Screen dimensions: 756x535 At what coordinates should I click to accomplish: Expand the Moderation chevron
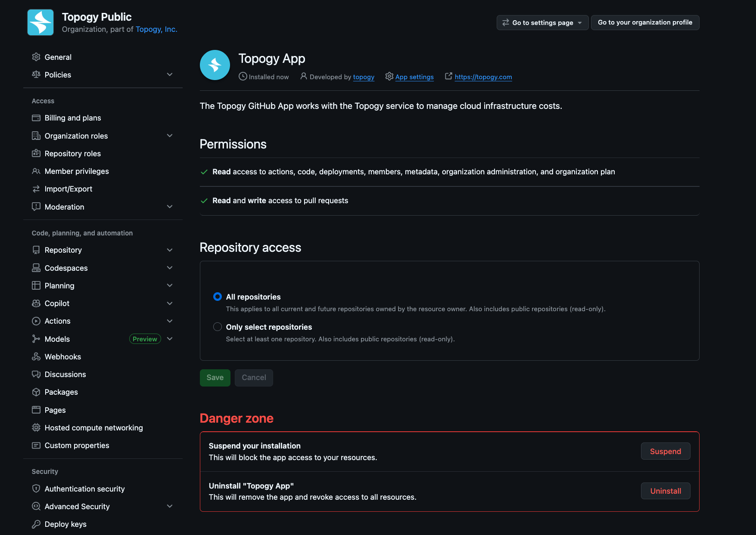(x=170, y=207)
